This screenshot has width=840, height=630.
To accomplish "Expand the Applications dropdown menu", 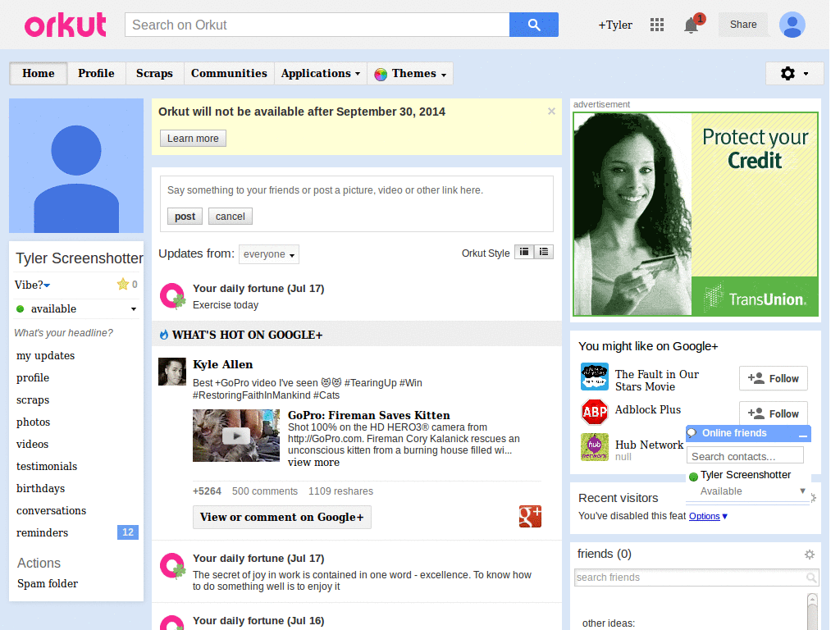I will [321, 73].
